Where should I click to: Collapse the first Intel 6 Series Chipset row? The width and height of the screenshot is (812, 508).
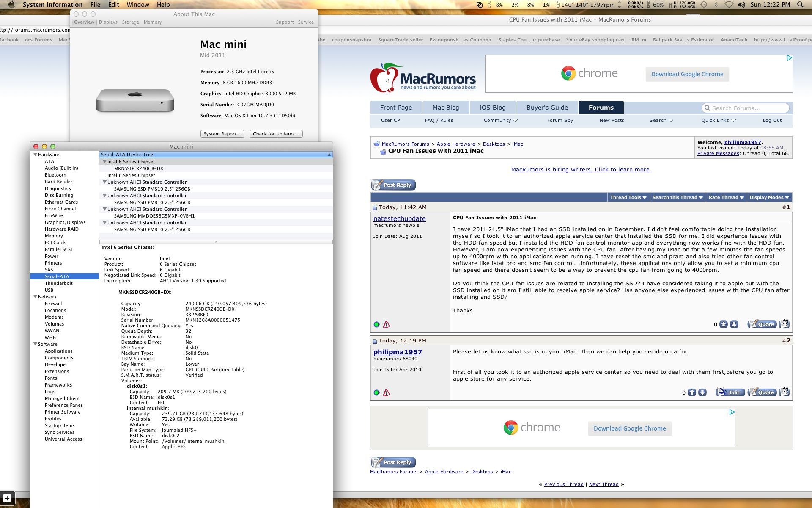[x=104, y=162]
